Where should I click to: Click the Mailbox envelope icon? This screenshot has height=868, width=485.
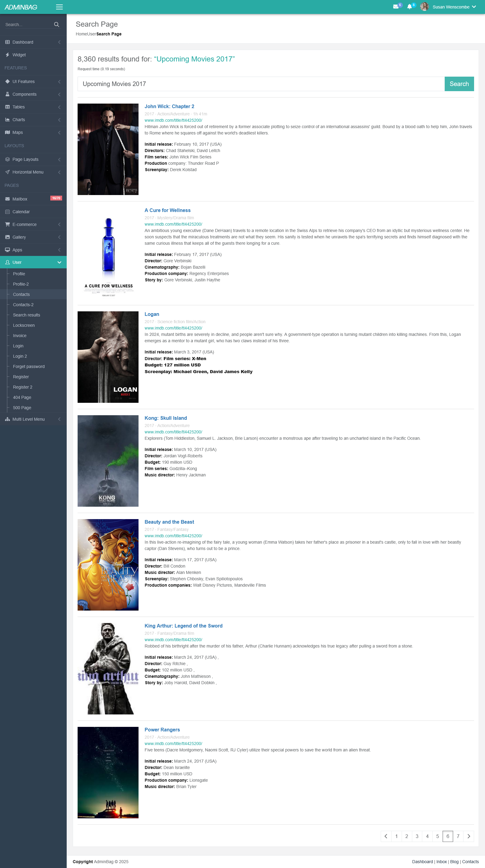coord(7,199)
